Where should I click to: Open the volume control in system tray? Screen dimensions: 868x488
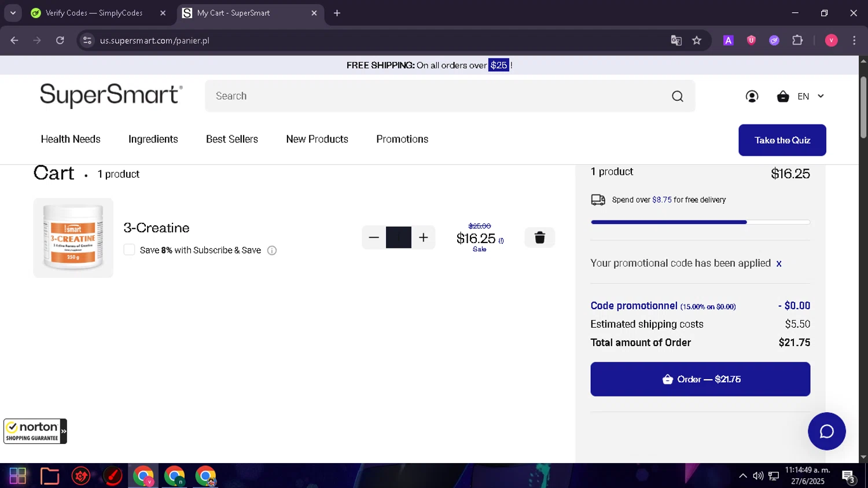click(x=758, y=476)
